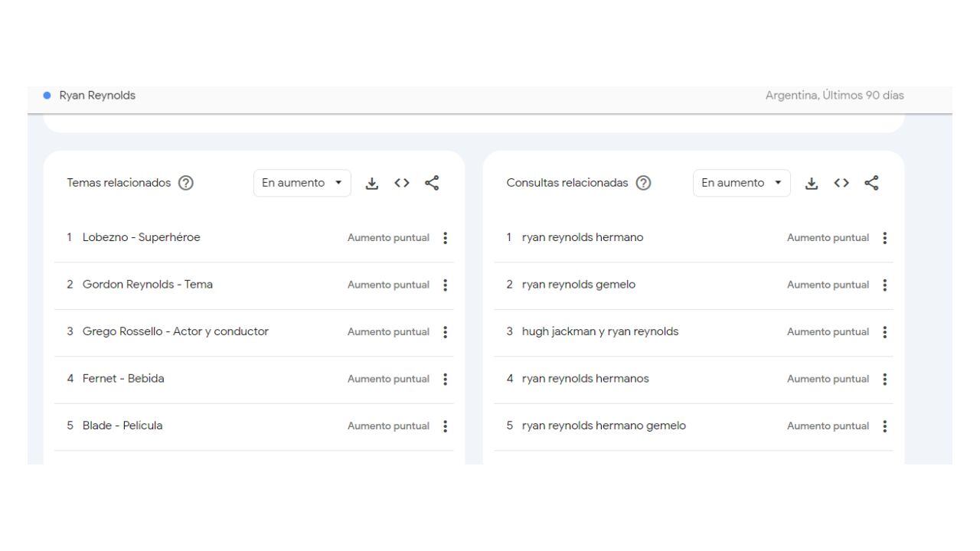The height and width of the screenshot is (551, 980).
Task: Click the Temas relacionados heading
Action: (x=119, y=183)
